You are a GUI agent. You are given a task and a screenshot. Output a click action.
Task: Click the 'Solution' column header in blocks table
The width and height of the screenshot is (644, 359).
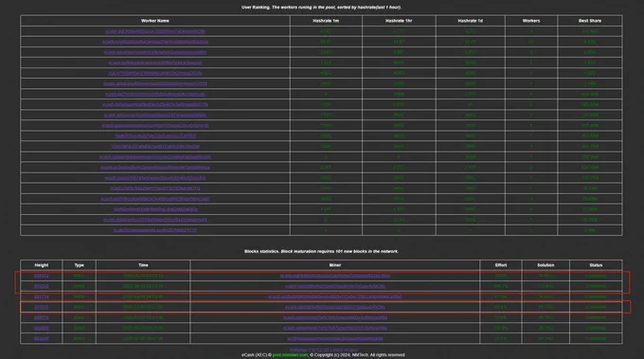[x=546, y=265]
